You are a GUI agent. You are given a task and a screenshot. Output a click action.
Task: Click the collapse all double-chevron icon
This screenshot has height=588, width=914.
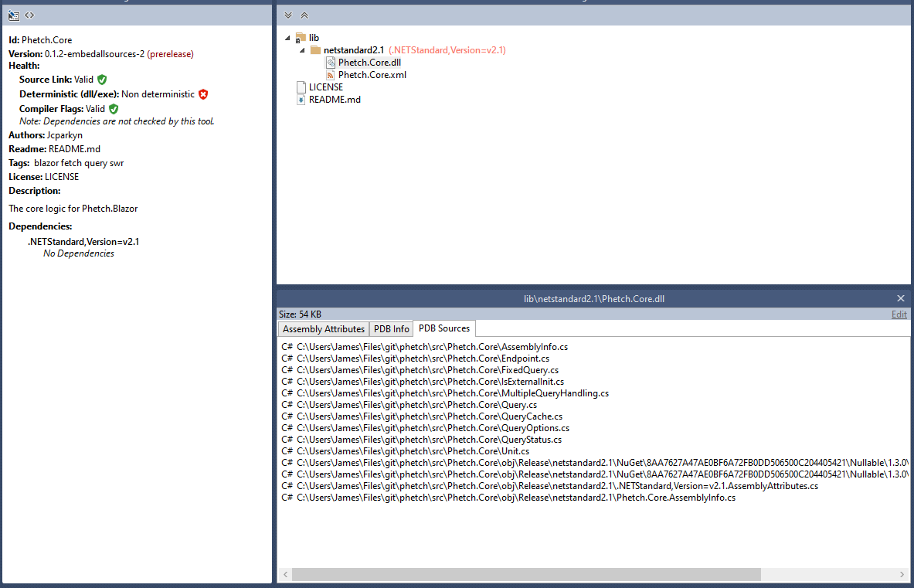[x=304, y=15]
